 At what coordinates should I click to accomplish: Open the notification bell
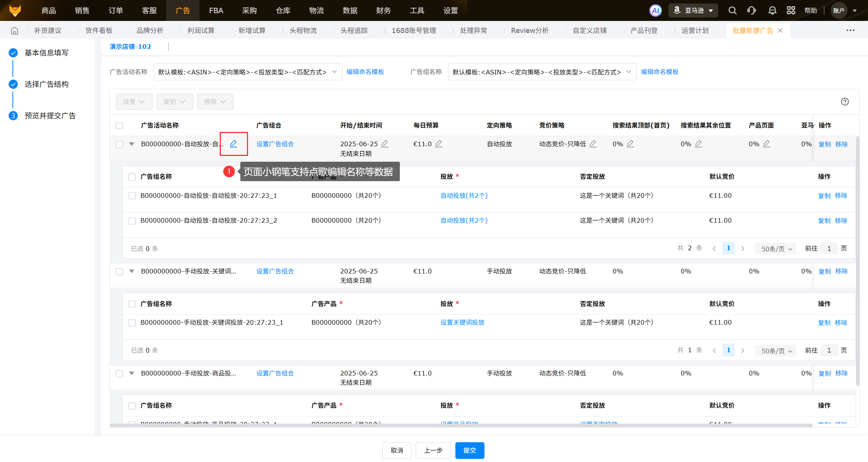point(772,10)
